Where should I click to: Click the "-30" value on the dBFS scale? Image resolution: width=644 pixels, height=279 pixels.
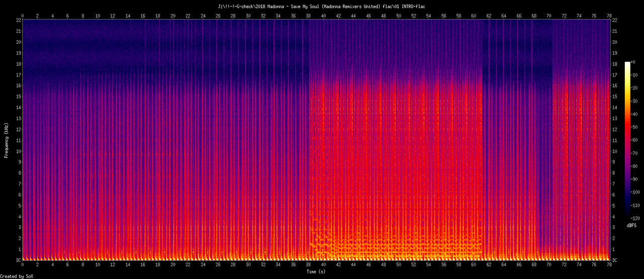pos(634,101)
